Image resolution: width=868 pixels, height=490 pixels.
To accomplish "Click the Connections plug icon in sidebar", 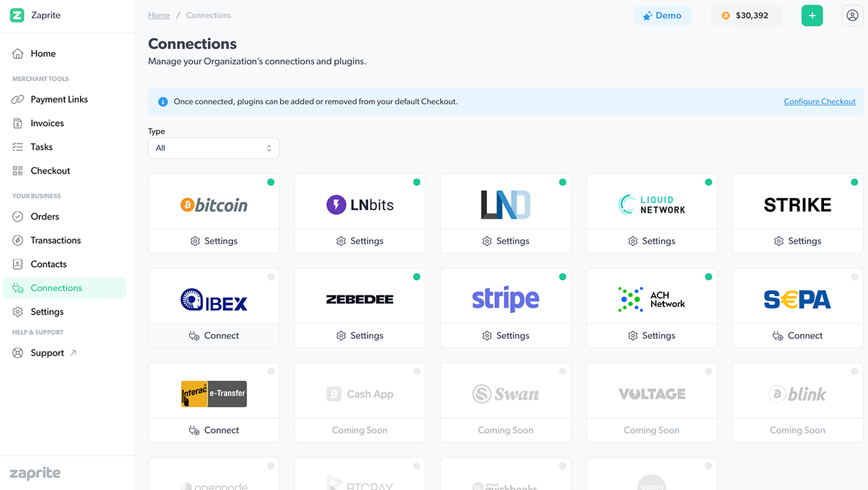I will tap(18, 288).
